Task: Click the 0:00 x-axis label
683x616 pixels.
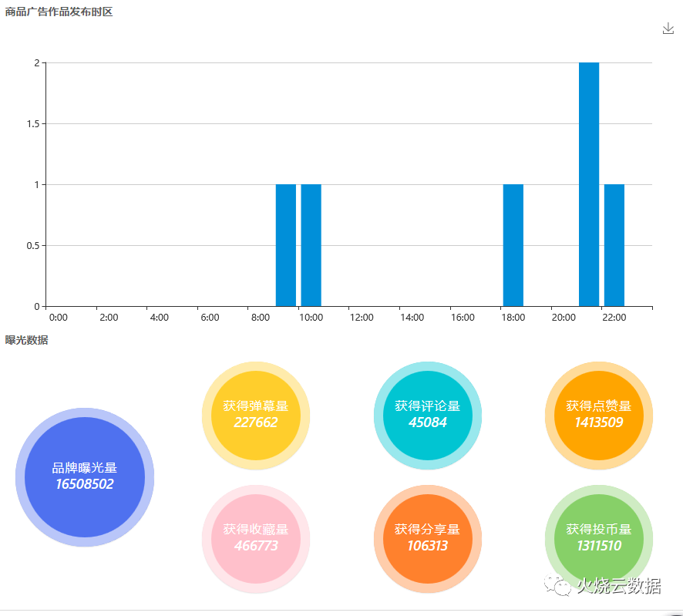Action: click(59, 318)
